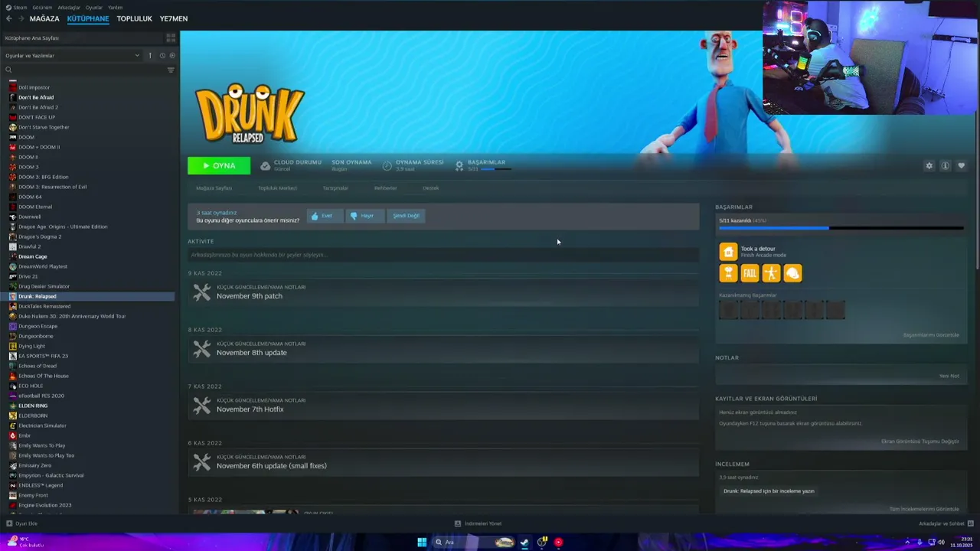Click the recent activity clock icon in sidebar
Image resolution: width=980 pixels, height=551 pixels.
click(162, 55)
